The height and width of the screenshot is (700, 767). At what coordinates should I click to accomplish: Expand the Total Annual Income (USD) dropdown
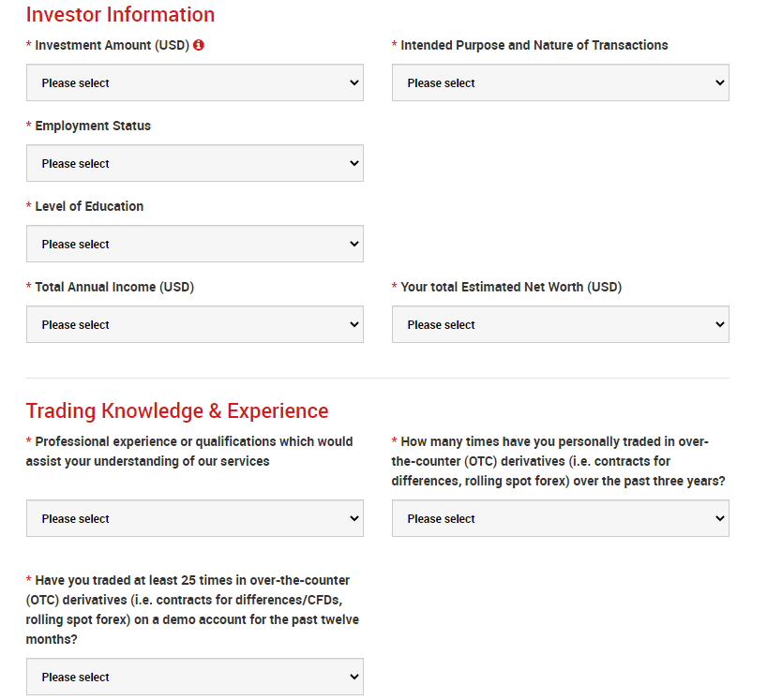194,324
